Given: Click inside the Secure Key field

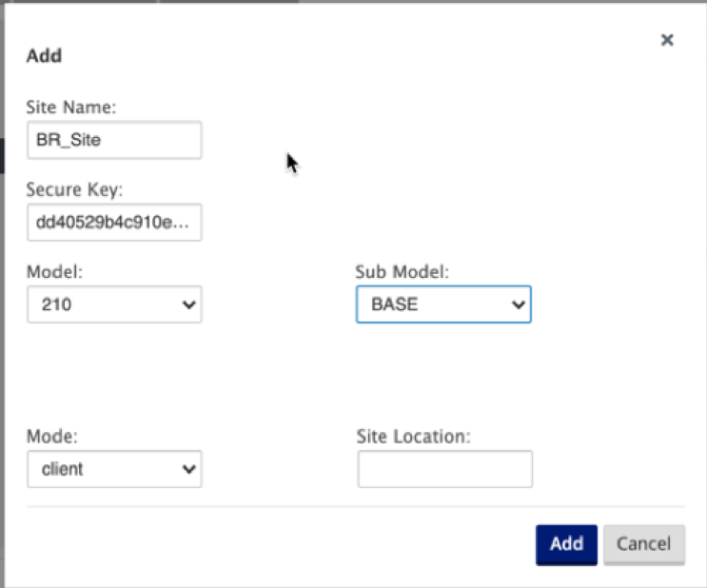Looking at the screenshot, I should point(114,223).
